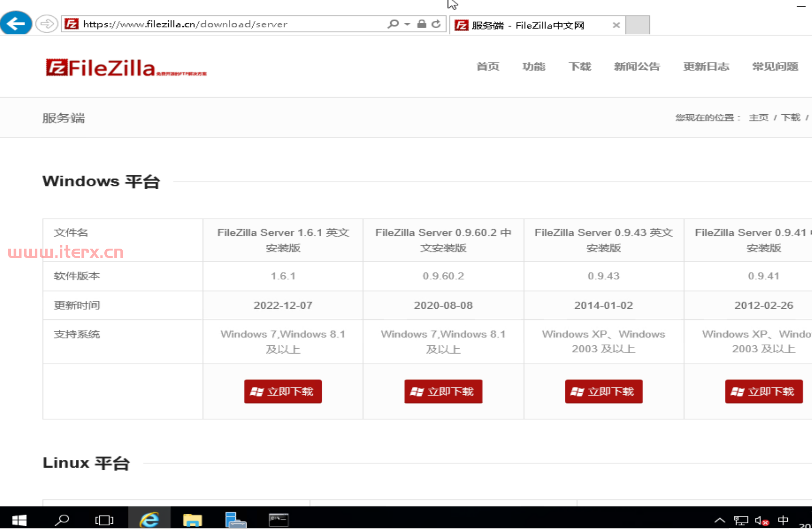Screen dimensions: 812x529
Task: Open File Explorer from taskbar
Action: (192, 519)
